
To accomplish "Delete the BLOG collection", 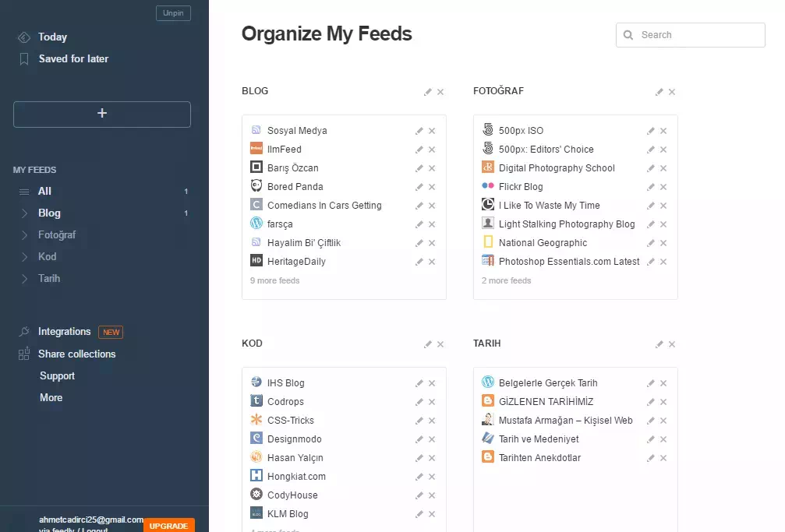I will pyautogui.click(x=440, y=92).
